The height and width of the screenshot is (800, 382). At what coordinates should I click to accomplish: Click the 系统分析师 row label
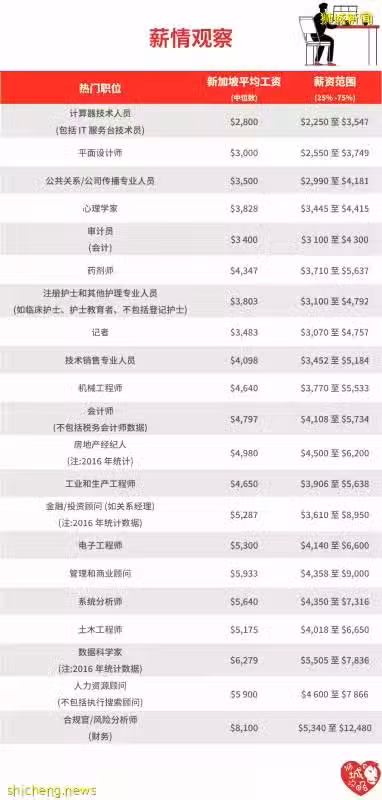click(x=100, y=602)
